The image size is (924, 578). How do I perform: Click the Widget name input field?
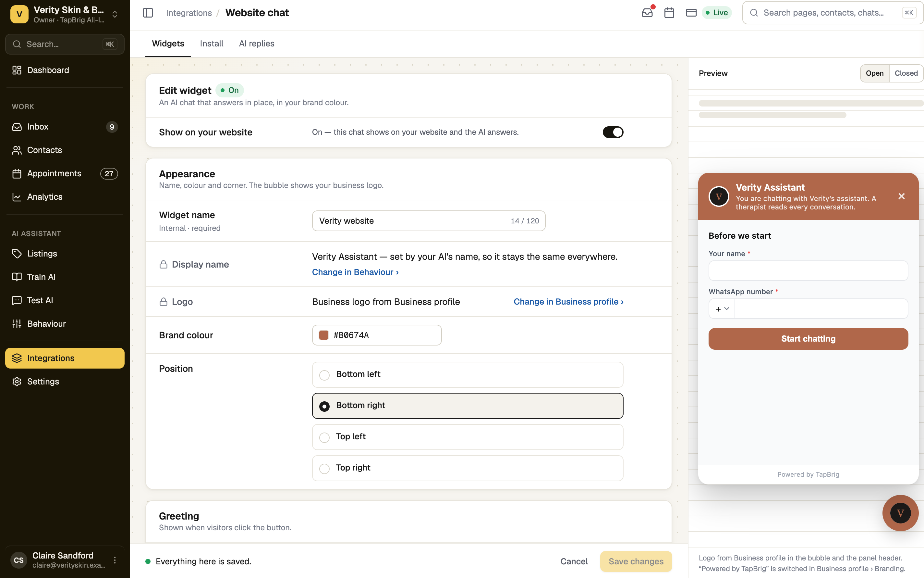[429, 221]
